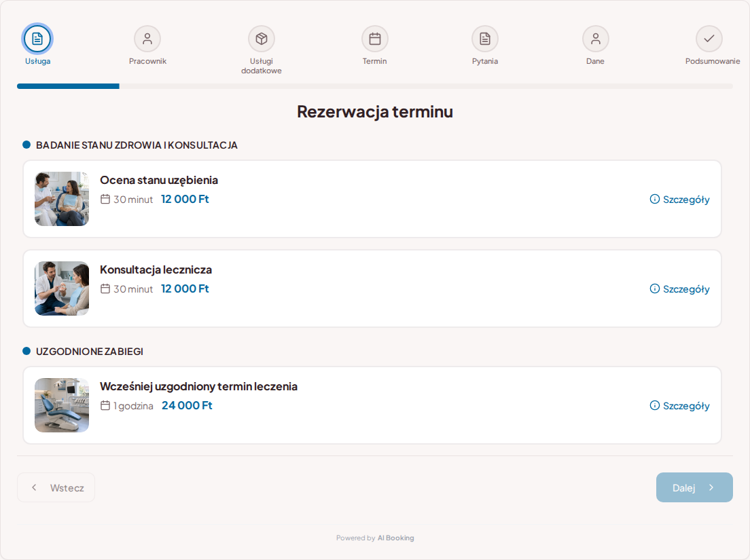Choose the Ocena stanu uzębienia service title
This screenshot has height=560, width=750.
coord(159,180)
